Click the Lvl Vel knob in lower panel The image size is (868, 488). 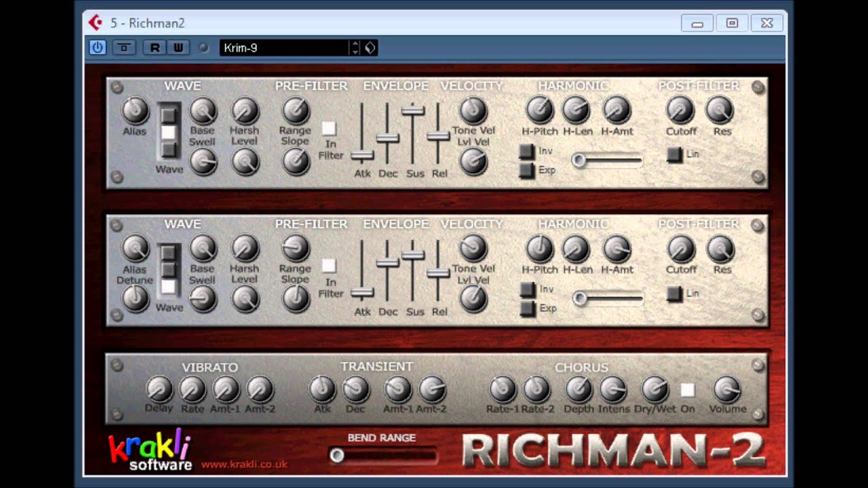click(473, 299)
